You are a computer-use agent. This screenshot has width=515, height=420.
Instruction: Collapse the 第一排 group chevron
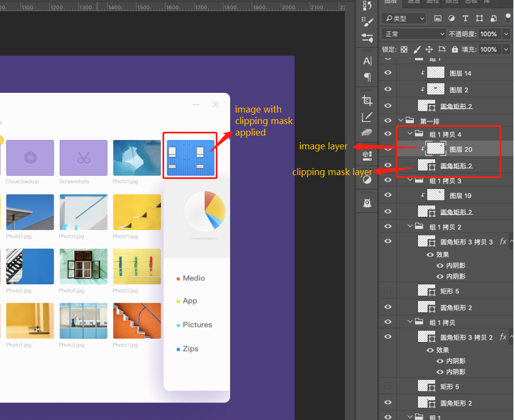click(x=401, y=121)
